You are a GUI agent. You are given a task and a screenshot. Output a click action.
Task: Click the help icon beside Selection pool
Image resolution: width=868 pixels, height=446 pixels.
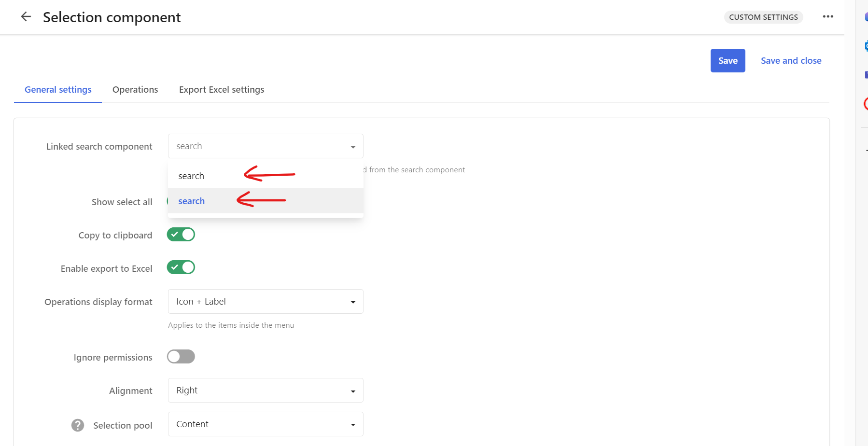(x=78, y=425)
